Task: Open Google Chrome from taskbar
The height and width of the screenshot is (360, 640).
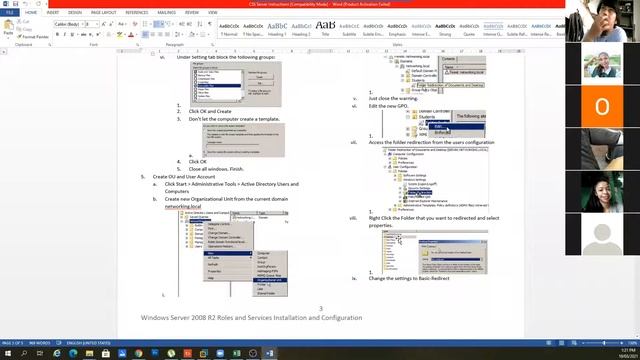Action: pyautogui.click(x=138, y=353)
